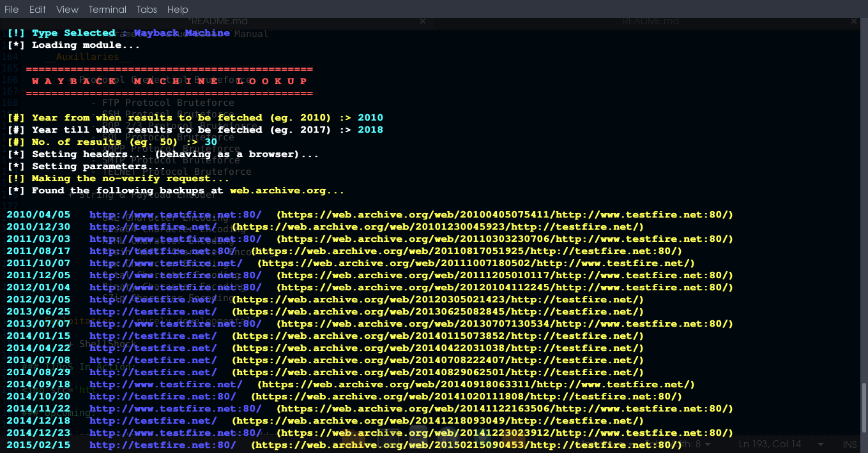The height and width of the screenshot is (453, 868).
Task: Open the Ln 193, Col 14 dropdown
Action: tap(782, 444)
